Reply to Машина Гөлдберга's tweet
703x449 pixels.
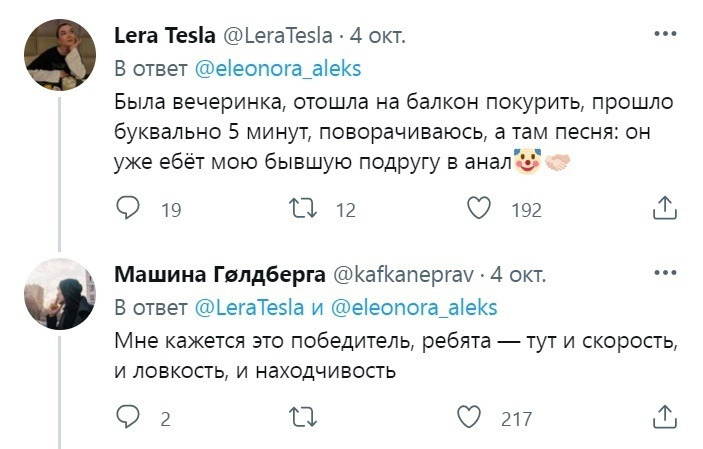coord(129,417)
